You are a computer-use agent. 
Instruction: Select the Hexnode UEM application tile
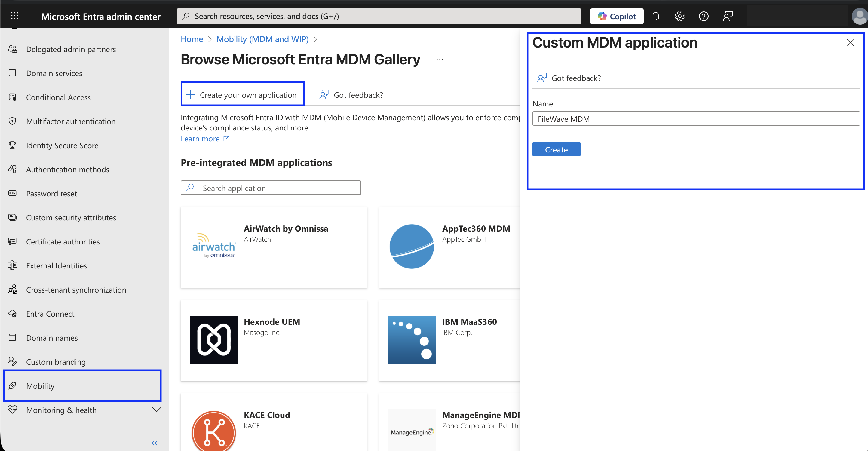(x=274, y=340)
